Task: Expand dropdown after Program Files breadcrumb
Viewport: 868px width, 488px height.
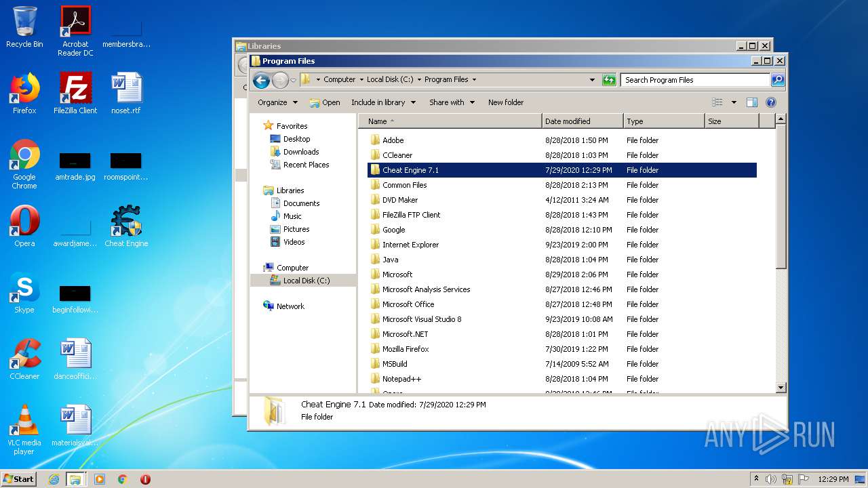Action: (474, 79)
